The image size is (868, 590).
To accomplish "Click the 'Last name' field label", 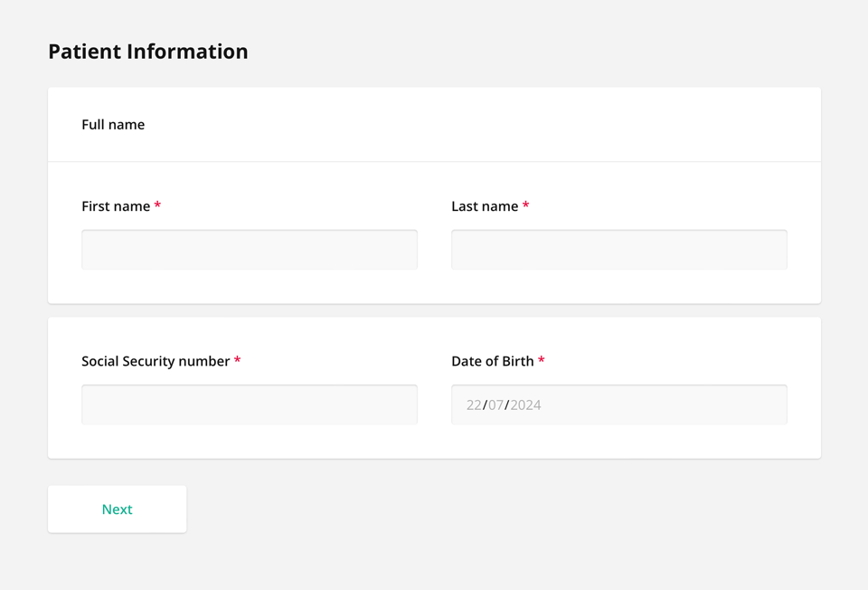I will (485, 206).
